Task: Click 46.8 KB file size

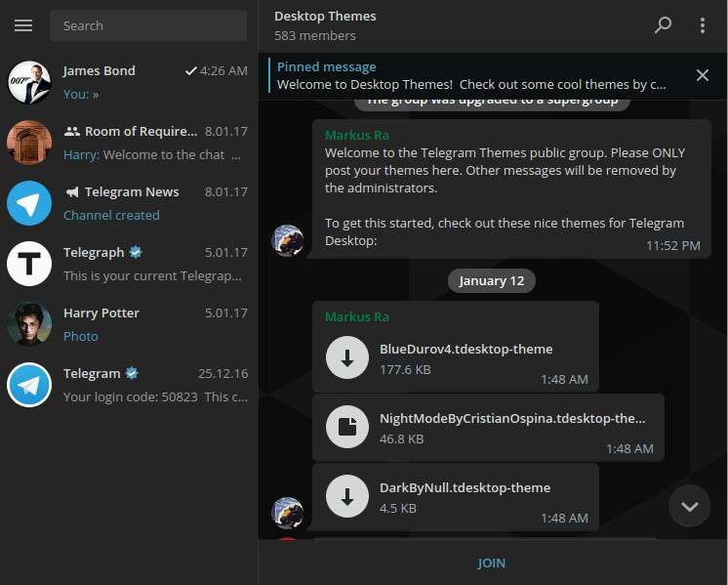Action: coord(402,439)
